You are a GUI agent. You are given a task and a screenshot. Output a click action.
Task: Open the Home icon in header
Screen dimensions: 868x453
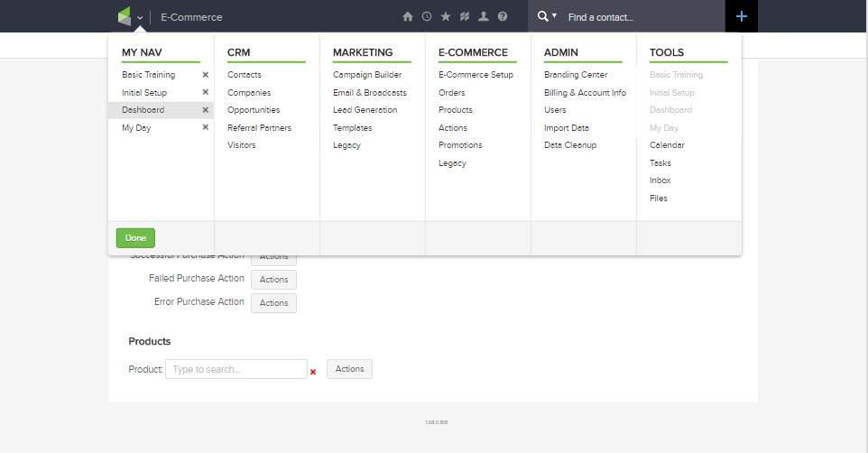[x=408, y=16]
